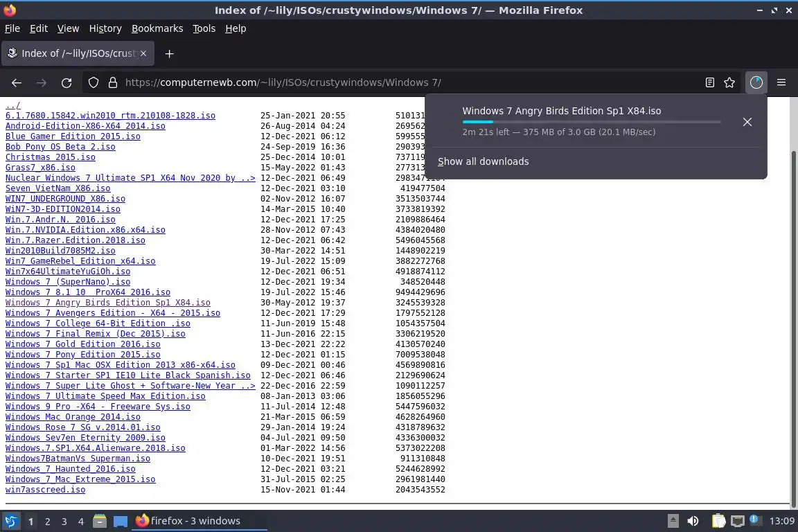
Task: Click the forward navigation arrow
Action: [x=42, y=82]
